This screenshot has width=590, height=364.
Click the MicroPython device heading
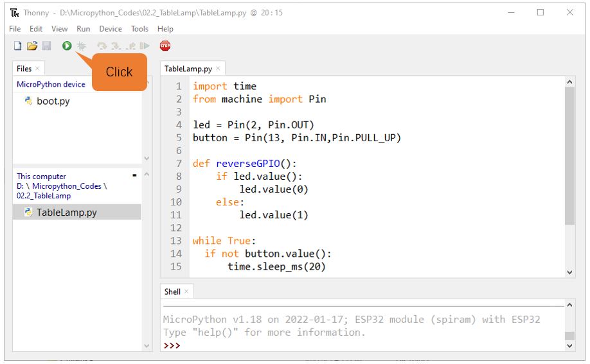[x=51, y=84]
